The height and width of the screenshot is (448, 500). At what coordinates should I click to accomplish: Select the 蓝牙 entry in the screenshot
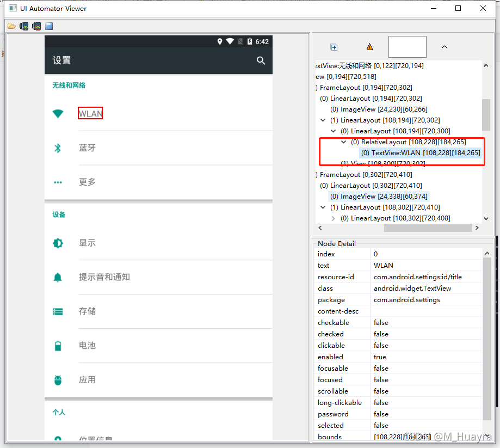click(88, 148)
